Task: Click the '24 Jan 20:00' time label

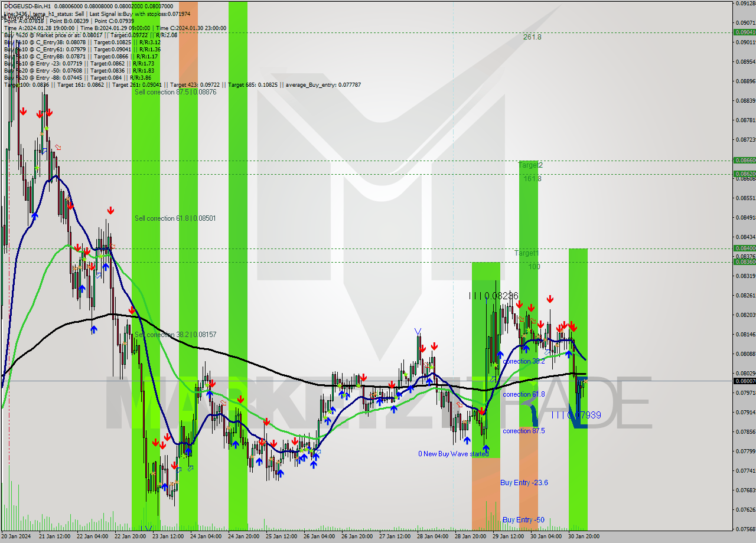Action: (x=243, y=537)
